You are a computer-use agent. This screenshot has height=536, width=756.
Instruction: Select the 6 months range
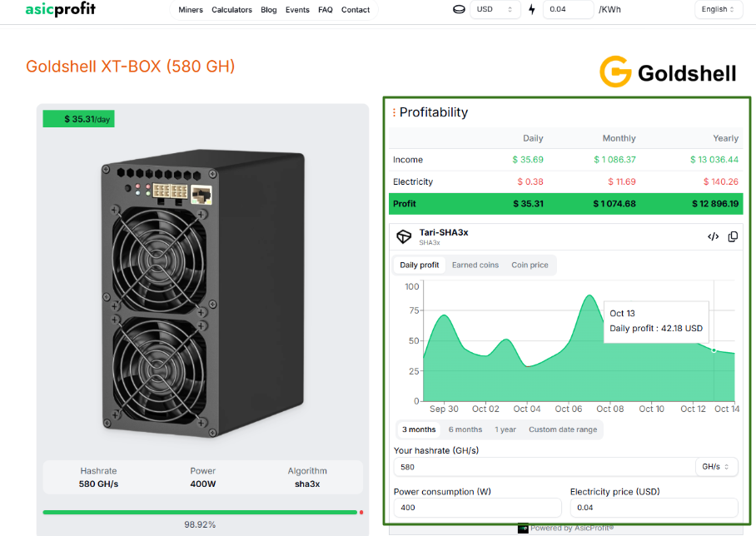pos(465,429)
